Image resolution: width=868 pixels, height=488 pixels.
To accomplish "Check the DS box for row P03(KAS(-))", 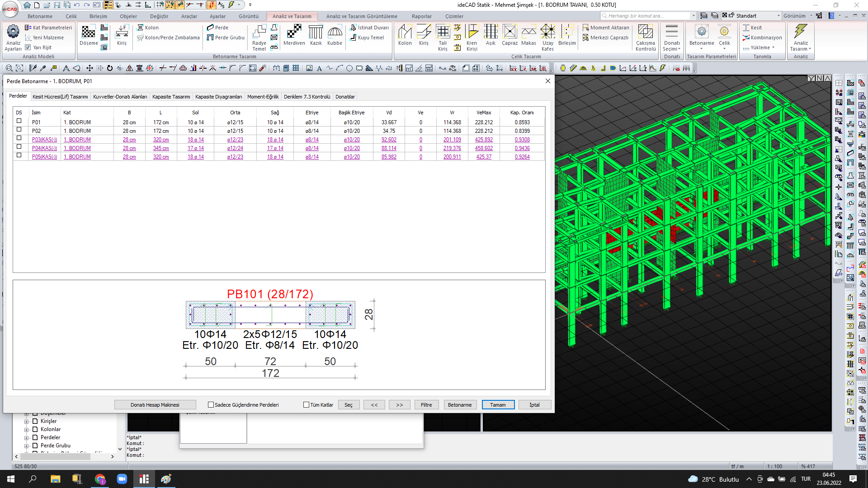I will pos(19,138).
